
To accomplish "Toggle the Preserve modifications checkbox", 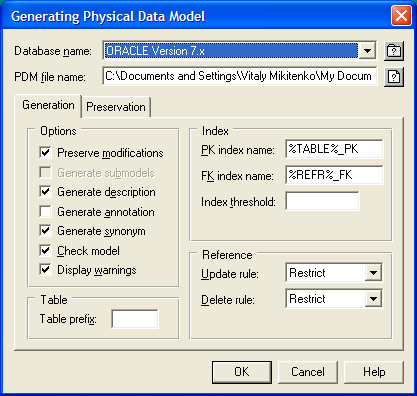I will point(45,153).
